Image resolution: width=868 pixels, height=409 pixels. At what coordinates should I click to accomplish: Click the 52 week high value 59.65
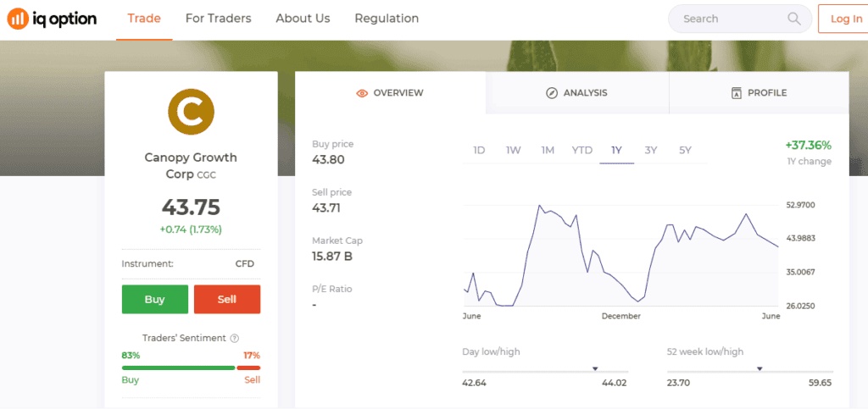[x=820, y=383]
